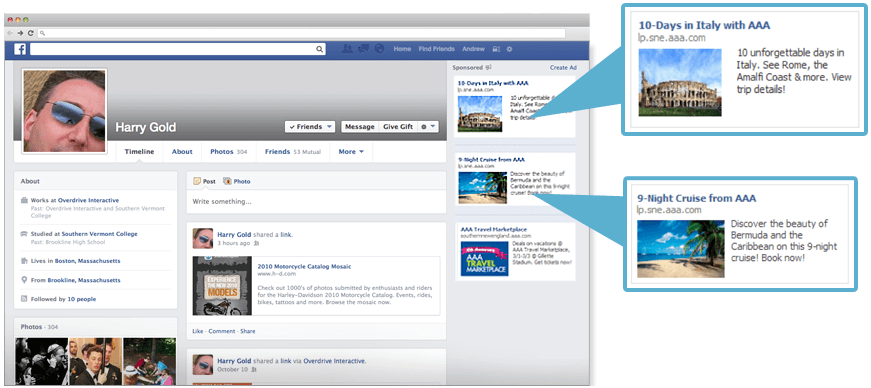Click the Facebook logo icon
This screenshot has width=871, height=388.
pyautogui.click(x=20, y=49)
